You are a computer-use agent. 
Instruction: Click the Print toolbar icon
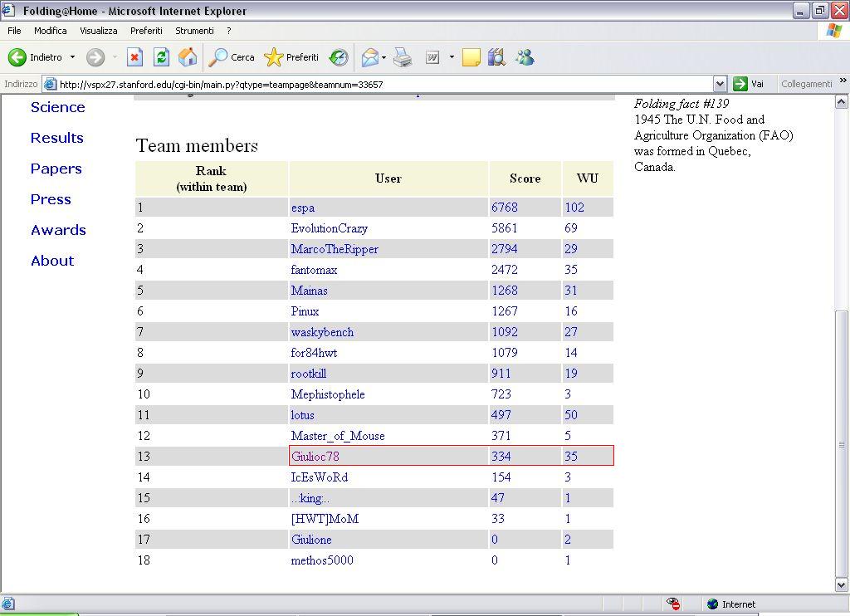(403, 57)
